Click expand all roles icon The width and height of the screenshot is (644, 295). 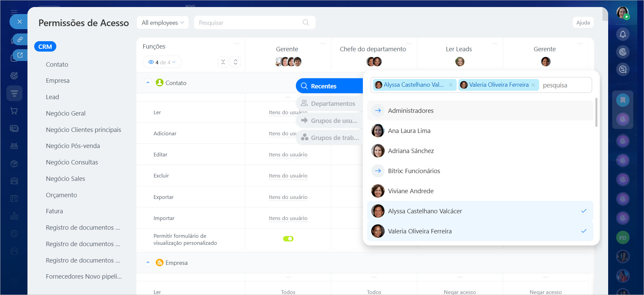click(x=236, y=62)
